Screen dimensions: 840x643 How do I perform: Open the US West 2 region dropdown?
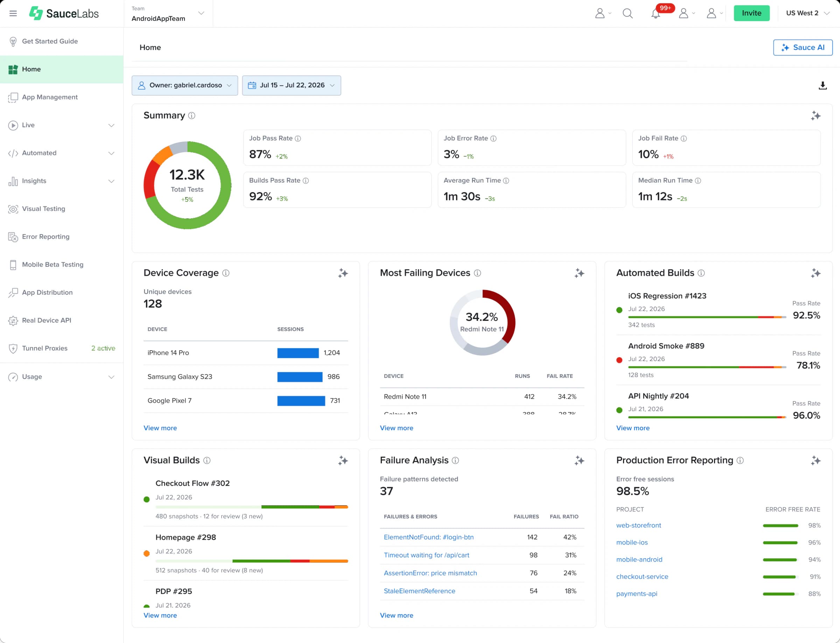coord(807,13)
